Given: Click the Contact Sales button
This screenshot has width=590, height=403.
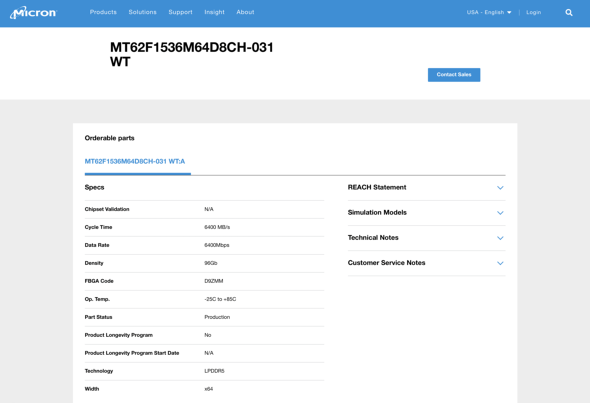Looking at the screenshot, I should pos(454,75).
